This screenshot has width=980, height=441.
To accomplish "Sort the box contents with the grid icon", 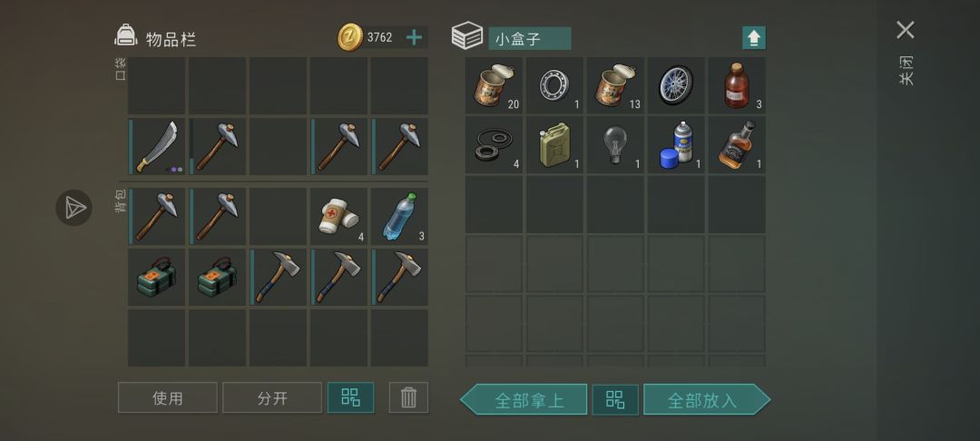I will [615, 399].
